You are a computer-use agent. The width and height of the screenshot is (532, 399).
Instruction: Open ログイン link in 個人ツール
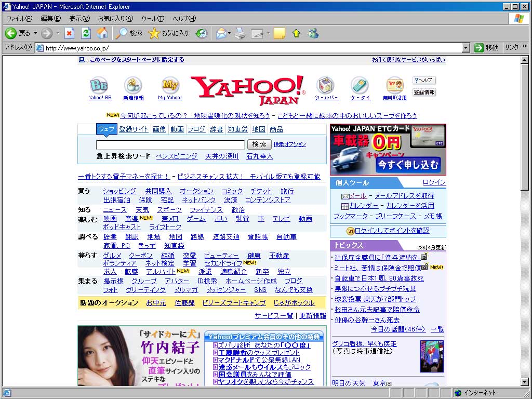434,182
